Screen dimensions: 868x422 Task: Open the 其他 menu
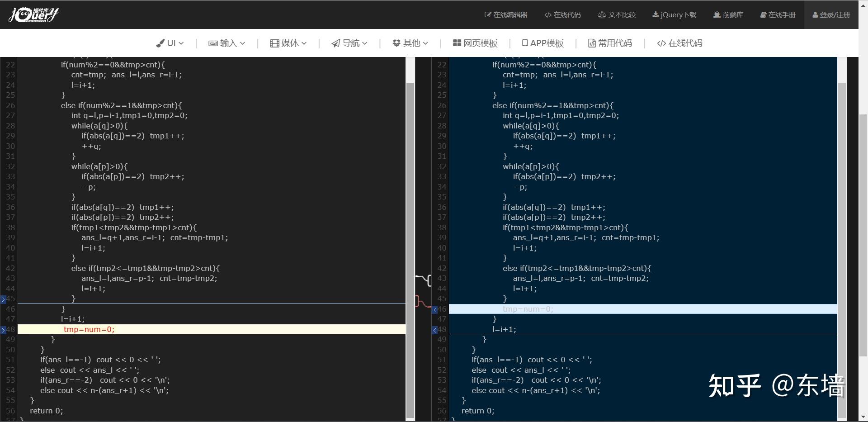click(x=410, y=43)
